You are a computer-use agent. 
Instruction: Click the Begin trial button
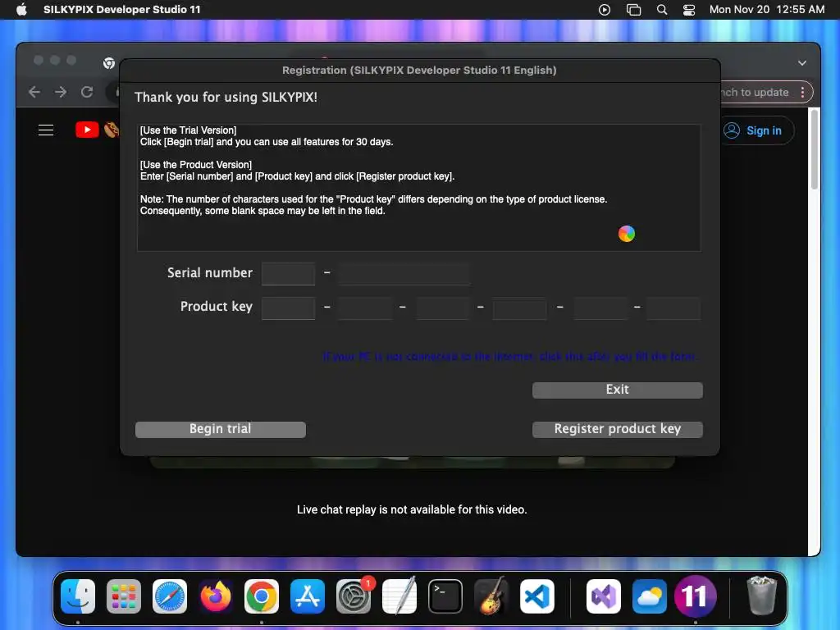coord(220,429)
